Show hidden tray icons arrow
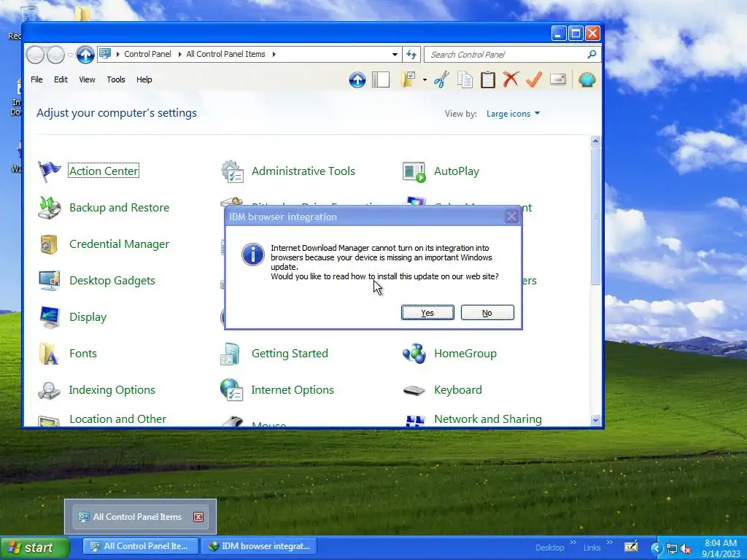Viewport: 747px width, 560px height. click(657, 548)
